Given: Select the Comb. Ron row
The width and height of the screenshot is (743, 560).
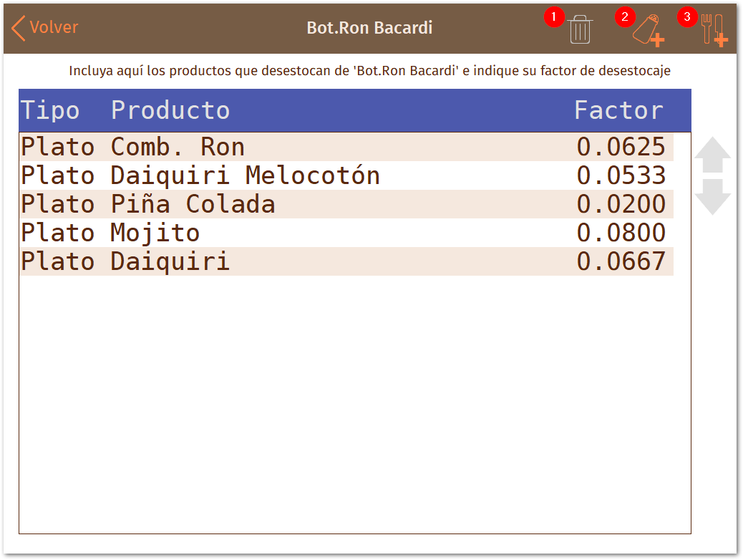Looking at the screenshot, I should 346,147.
